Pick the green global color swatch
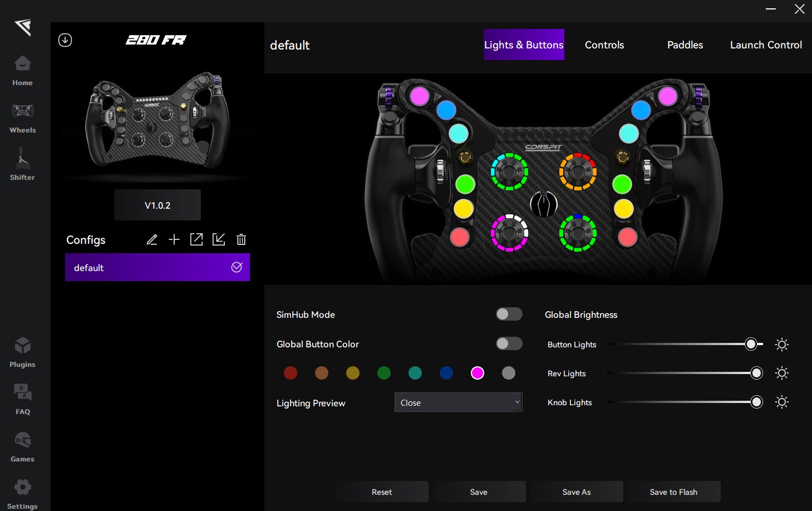This screenshot has height=511, width=812. (x=384, y=373)
